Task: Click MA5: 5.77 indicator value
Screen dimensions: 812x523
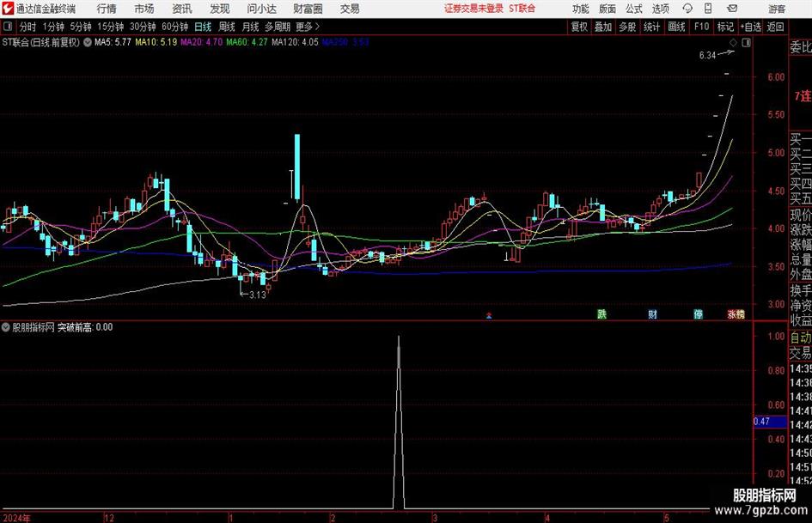Action: click(x=113, y=42)
